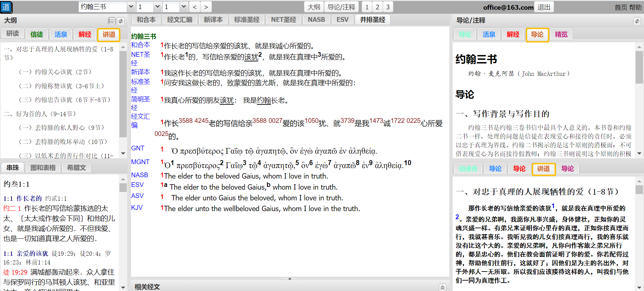Open the 希腊文 tab in lower-left panel

(76, 167)
